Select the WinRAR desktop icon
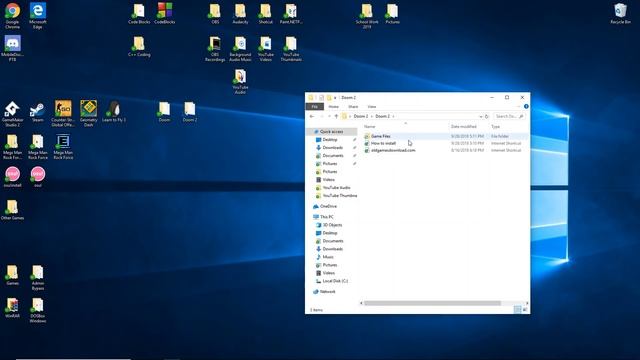Viewport: 640px width, 360px height. [x=12, y=307]
